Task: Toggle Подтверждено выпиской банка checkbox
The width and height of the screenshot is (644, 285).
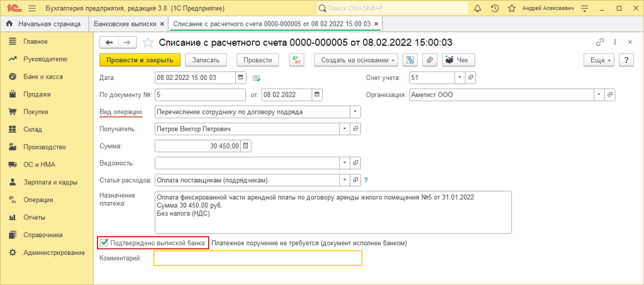Action: (104, 243)
